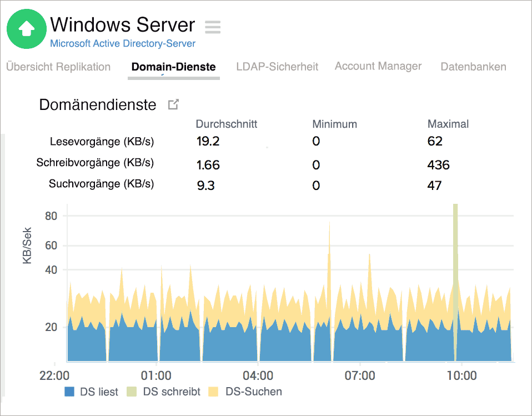This screenshot has width=532, height=416.
Task: Select the active Domain-Dienste tab
Action: 173,67
